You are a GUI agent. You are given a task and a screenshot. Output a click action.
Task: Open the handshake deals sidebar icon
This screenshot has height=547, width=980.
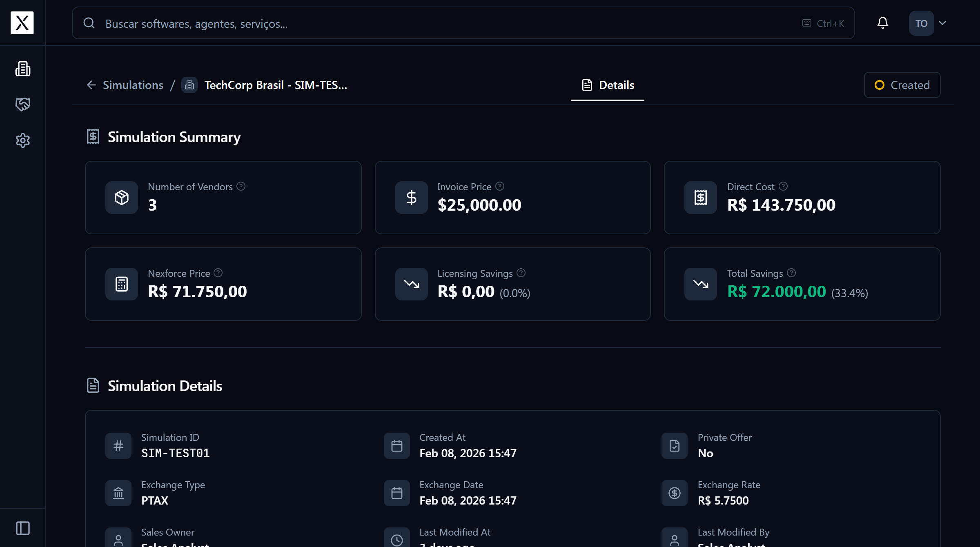23,105
